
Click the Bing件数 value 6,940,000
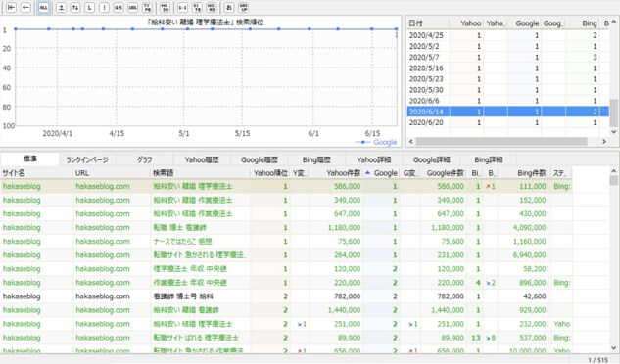point(530,255)
